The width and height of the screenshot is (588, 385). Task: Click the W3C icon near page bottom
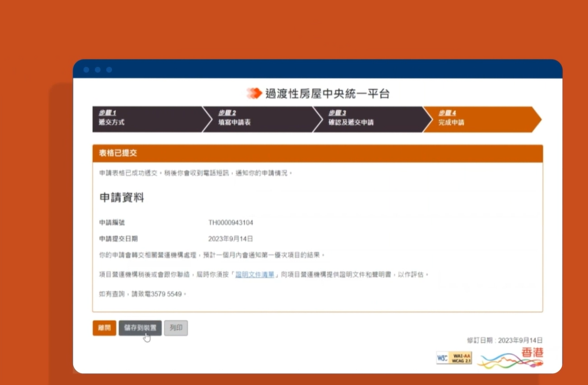pos(442,358)
